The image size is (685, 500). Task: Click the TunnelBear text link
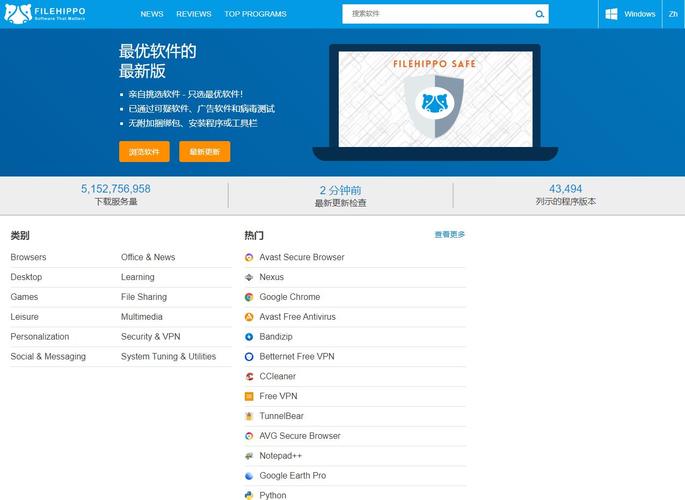point(281,416)
